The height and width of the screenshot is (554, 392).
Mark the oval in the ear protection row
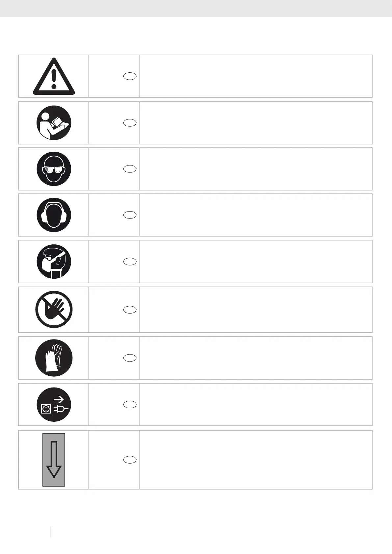coord(130,215)
